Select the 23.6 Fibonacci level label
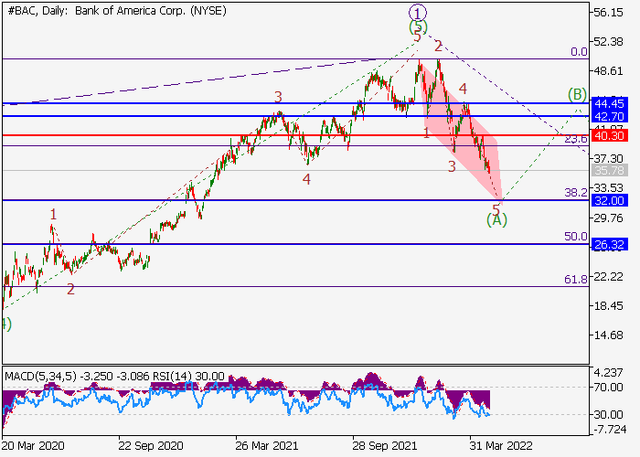This screenshot has width=640, height=457. 576,139
